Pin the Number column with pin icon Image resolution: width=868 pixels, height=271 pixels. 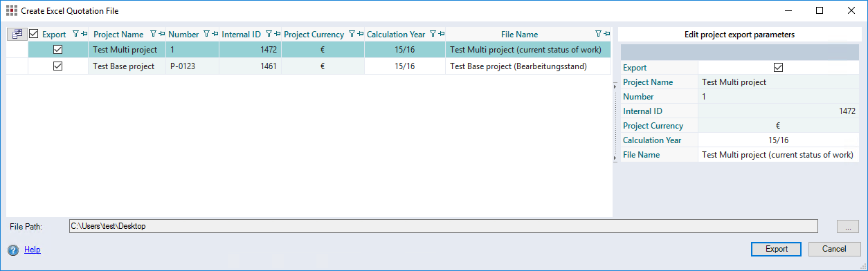[215, 34]
